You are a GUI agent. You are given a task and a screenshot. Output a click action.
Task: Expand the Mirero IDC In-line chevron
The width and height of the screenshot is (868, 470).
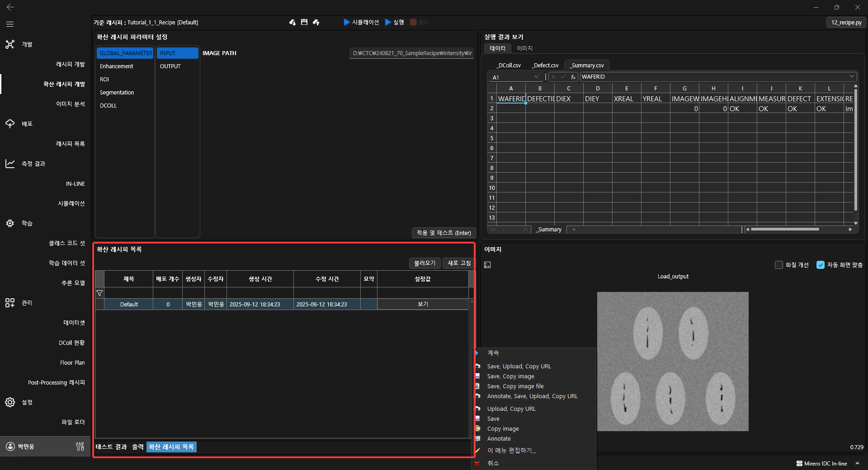(x=857, y=463)
